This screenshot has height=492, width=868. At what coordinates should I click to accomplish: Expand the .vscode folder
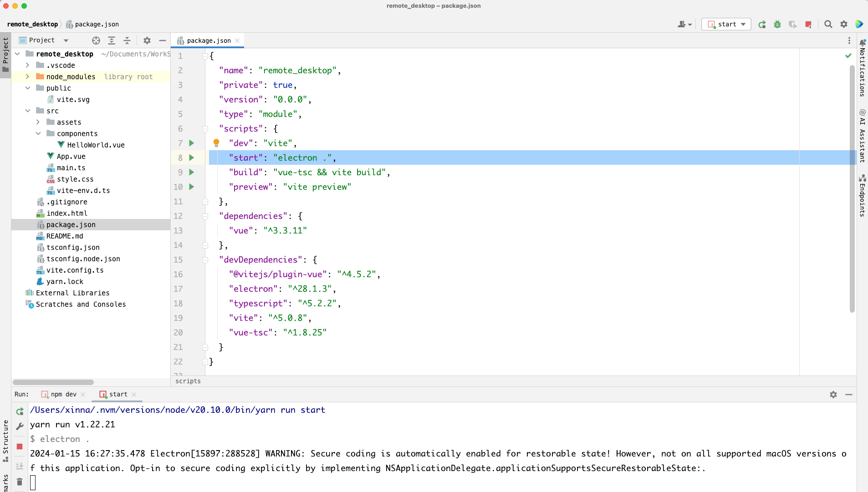[x=28, y=65]
